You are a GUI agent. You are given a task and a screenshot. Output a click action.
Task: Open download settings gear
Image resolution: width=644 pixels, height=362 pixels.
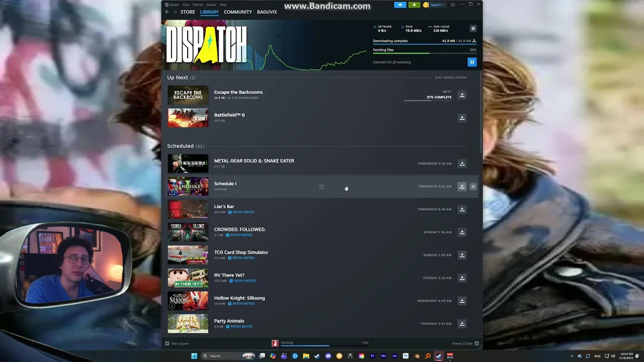coord(472,29)
